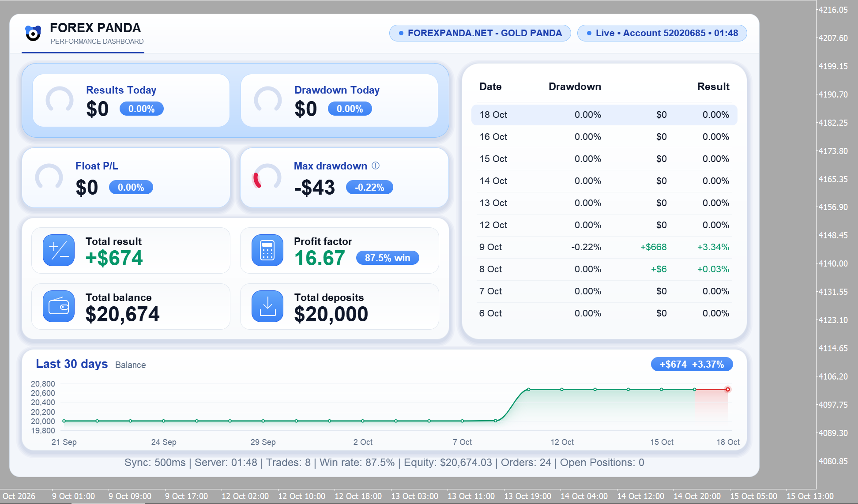
Task: Click the Live Account 52020685 status badge
Action: [x=662, y=33]
